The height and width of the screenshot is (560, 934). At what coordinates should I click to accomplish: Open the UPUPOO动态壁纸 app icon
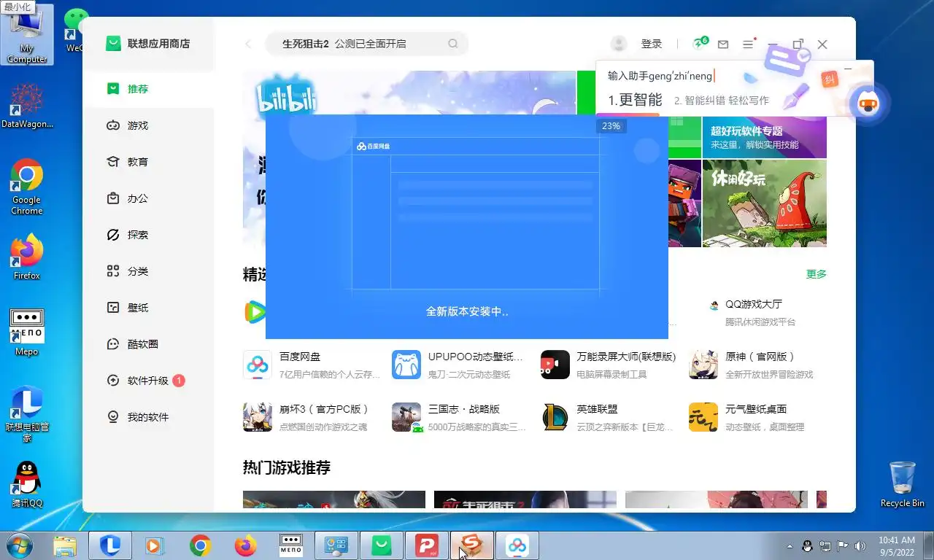click(406, 365)
